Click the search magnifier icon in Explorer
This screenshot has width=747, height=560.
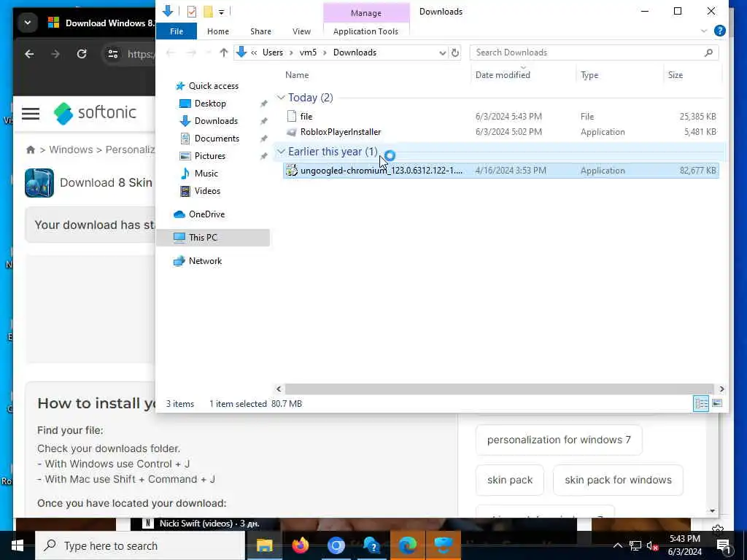(708, 52)
